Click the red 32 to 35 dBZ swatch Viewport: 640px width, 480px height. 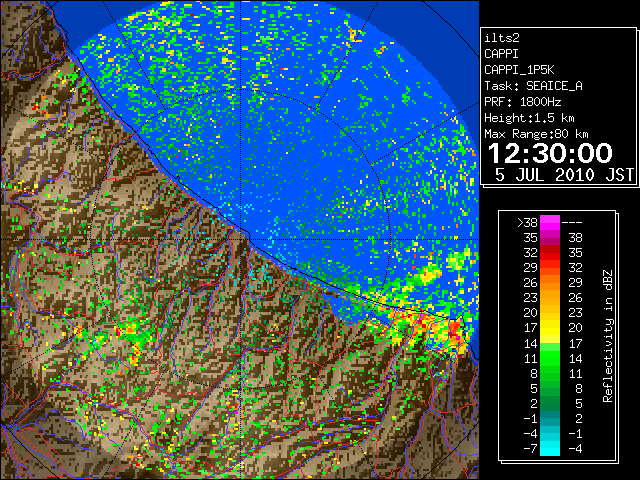coord(550,252)
